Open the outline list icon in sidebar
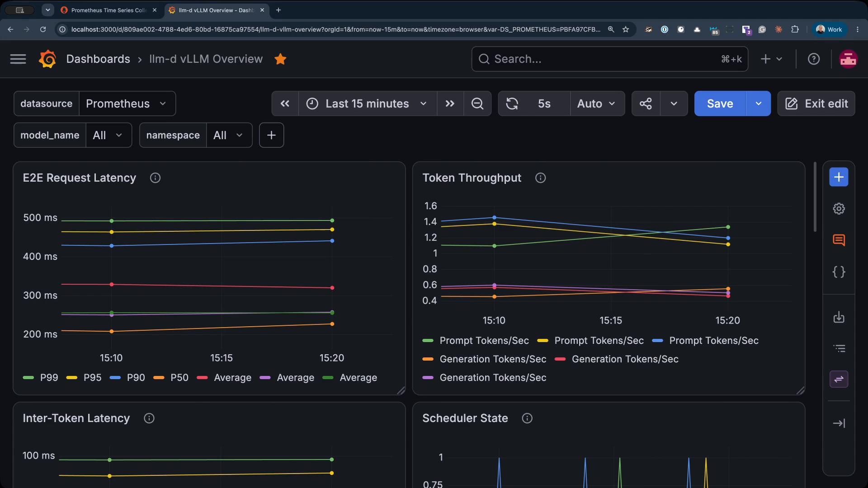This screenshot has height=488, width=868. pyautogui.click(x=839, y=348)
